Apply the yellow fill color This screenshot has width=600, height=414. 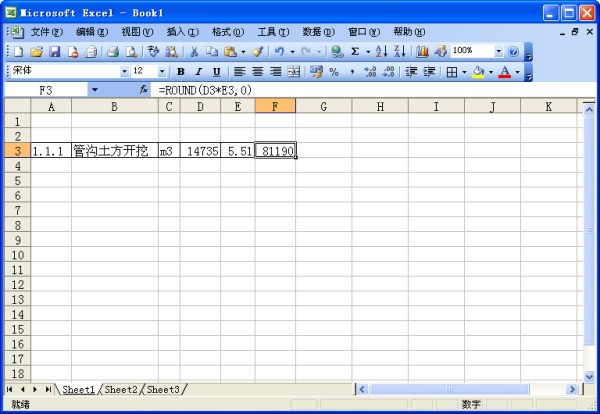pos(478,72)
